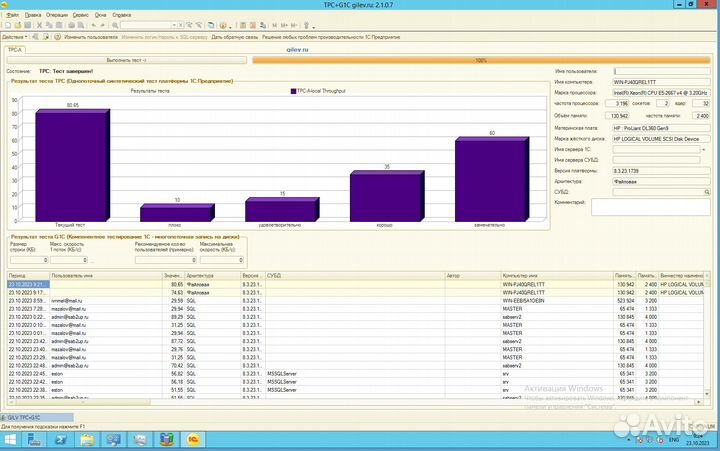Click the magnifier icon in СУБД field

click(707, 192)
